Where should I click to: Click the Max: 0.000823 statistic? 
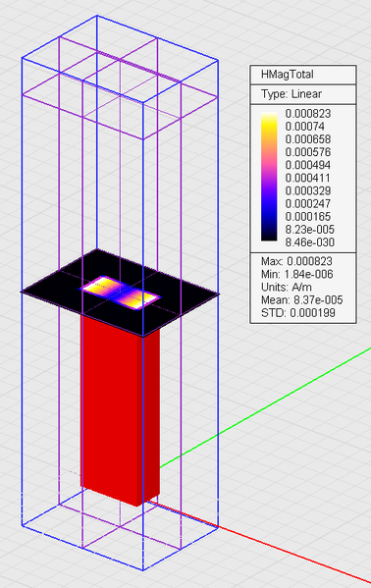coord(296,261)
